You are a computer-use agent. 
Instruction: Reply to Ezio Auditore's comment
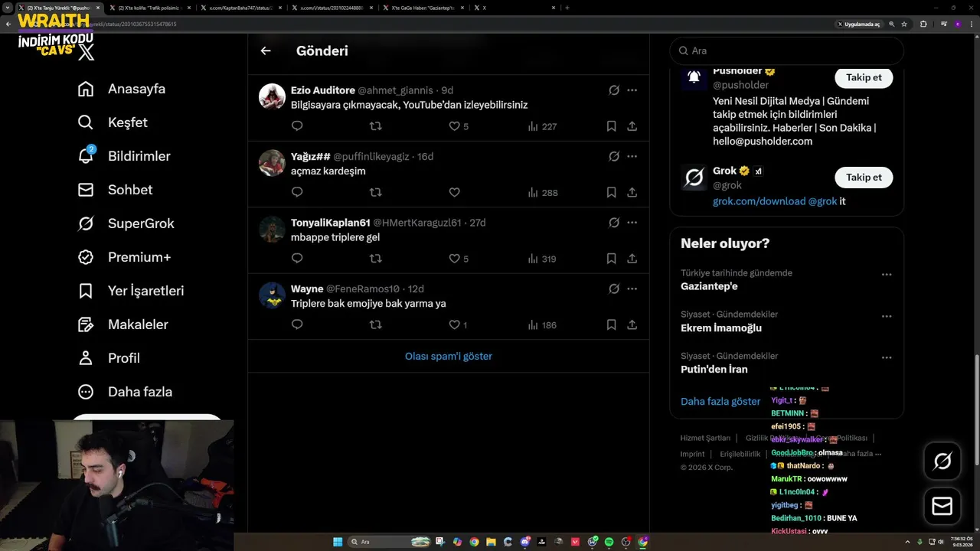pyautogui.click(x=297, y=126)
